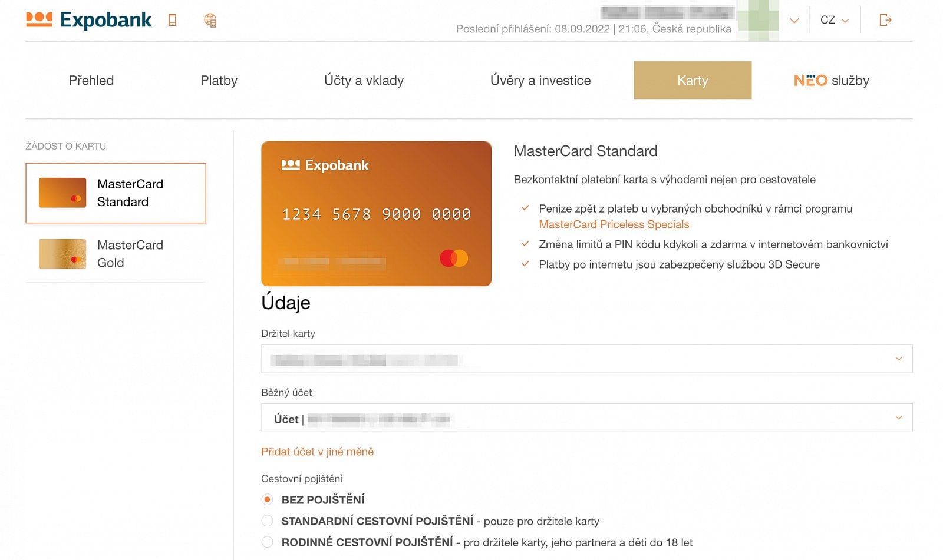Click the ŽÁDOST O KARTU label

coord(65,146)
